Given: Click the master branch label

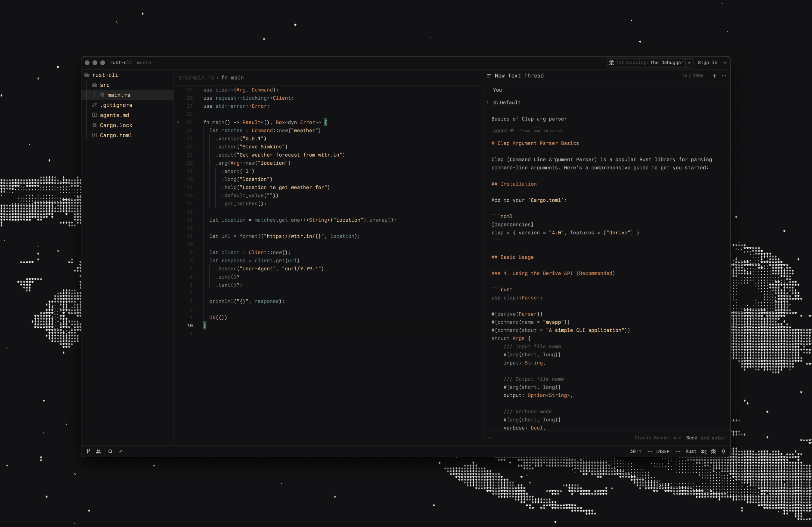Looking at the screenshot, I should (x=145, y=62).
